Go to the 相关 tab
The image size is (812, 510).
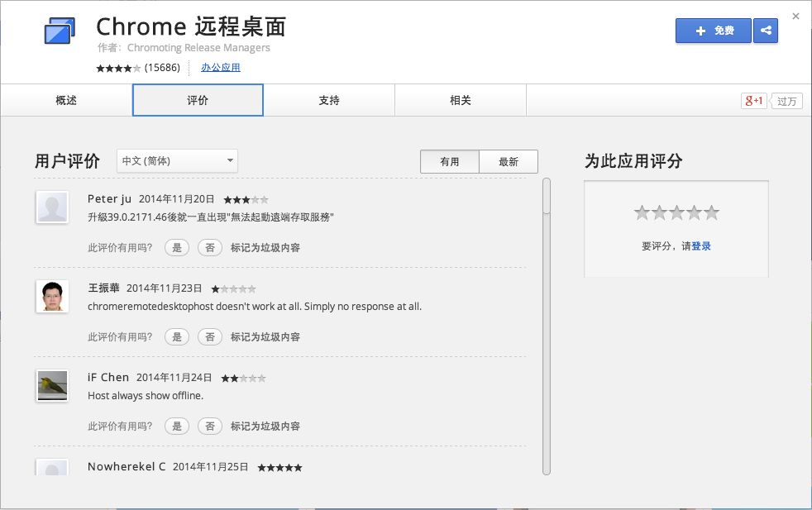[x=461, y=100]
